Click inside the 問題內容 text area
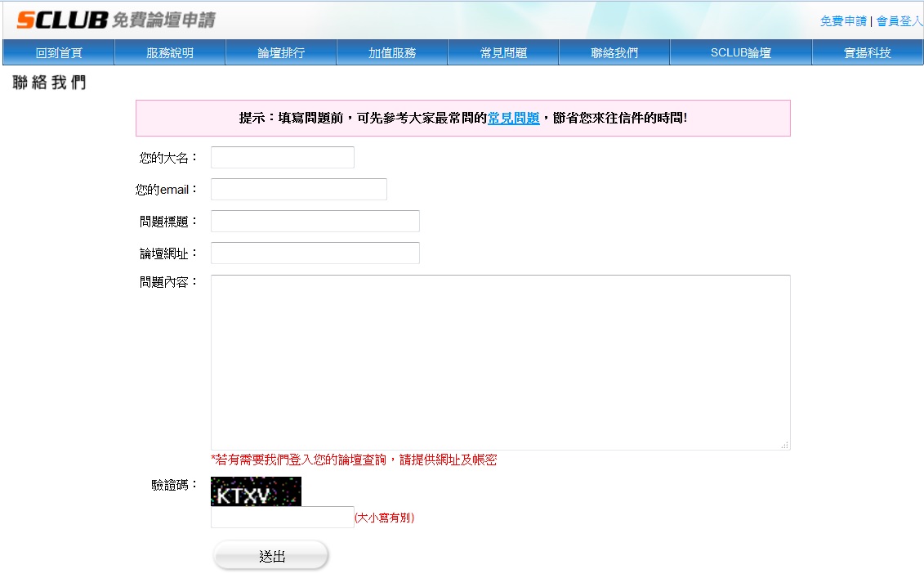The width and height of the screenshot is (924, 574). [x=500, y=362]
